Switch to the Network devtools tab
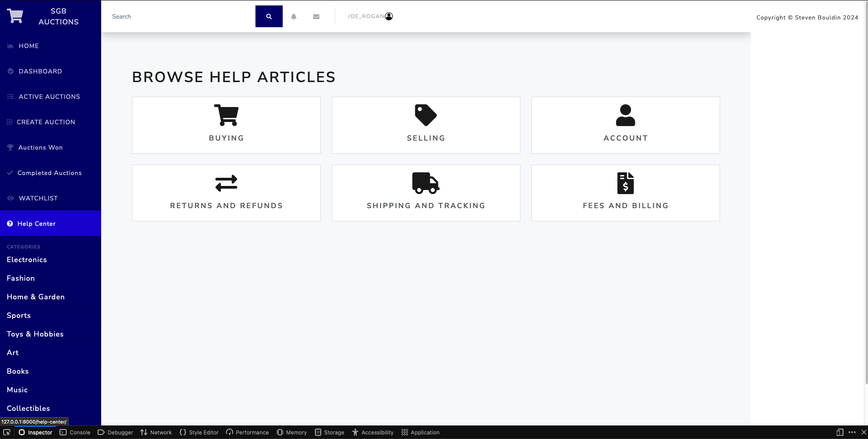The image size is (868, 439). [156, 432]
